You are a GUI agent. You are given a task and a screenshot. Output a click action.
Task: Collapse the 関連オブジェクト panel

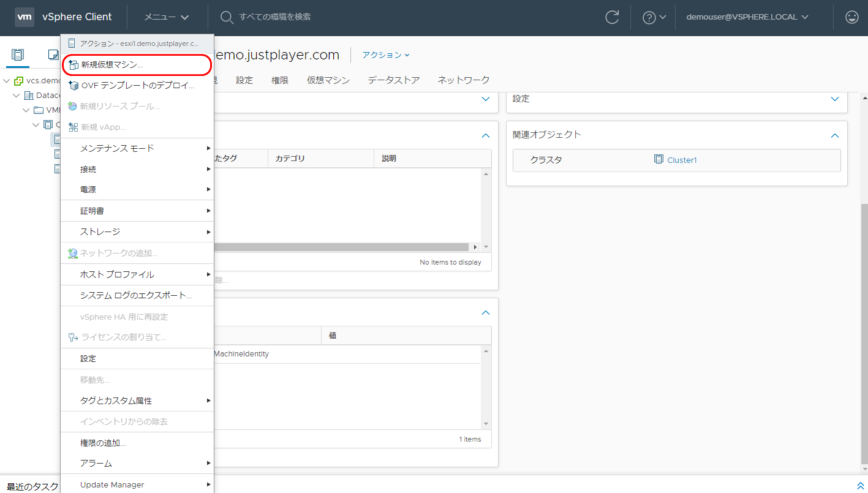click(834, 135)
